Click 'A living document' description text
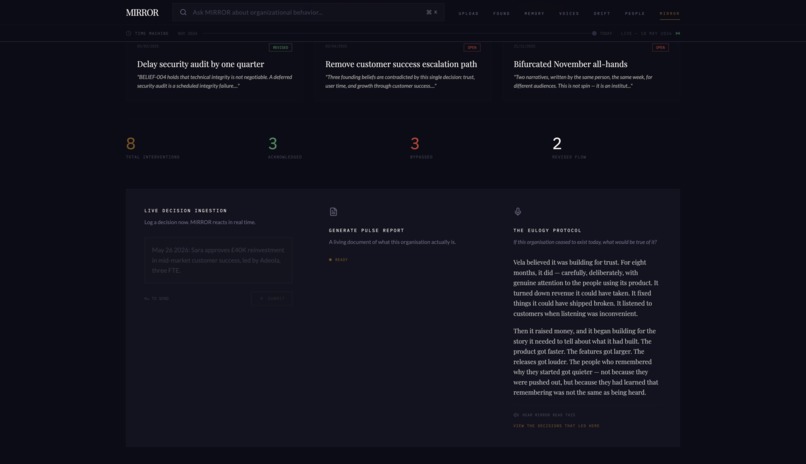The image size is (806, 464). 392,242
